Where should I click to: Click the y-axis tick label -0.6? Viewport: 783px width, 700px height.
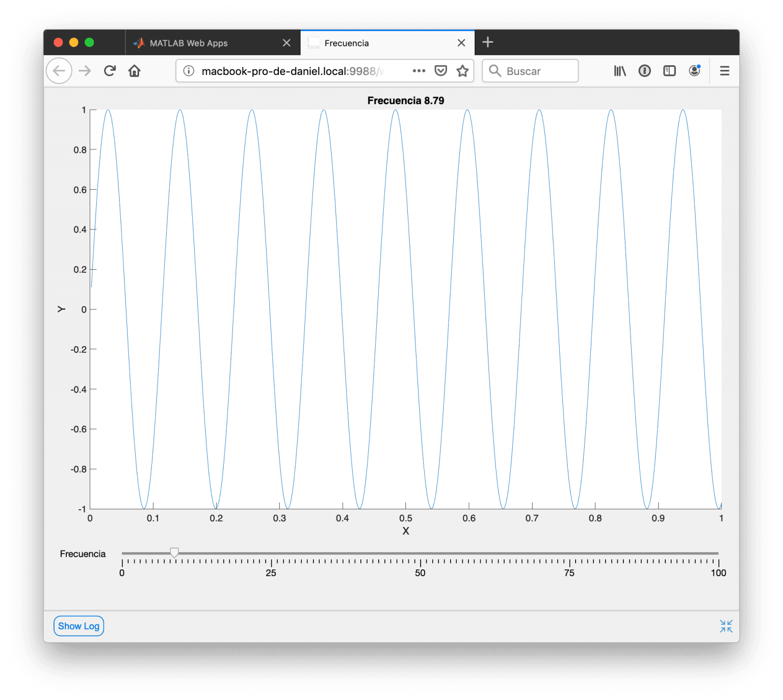click(x=79, y=429)
